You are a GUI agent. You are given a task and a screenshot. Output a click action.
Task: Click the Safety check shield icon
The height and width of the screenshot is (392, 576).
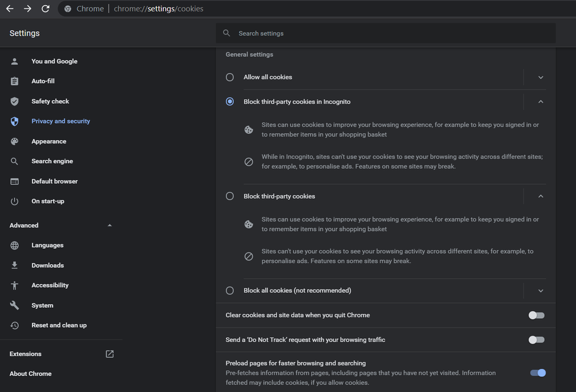[x=15, y=101]
